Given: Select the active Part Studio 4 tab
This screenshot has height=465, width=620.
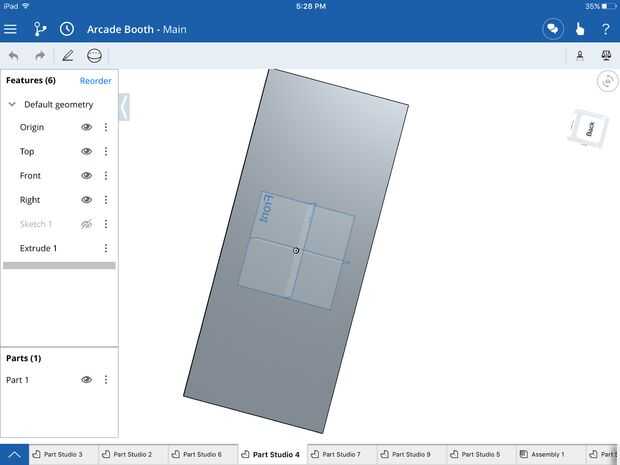Looking at the screenshot, I should point(272,455).
